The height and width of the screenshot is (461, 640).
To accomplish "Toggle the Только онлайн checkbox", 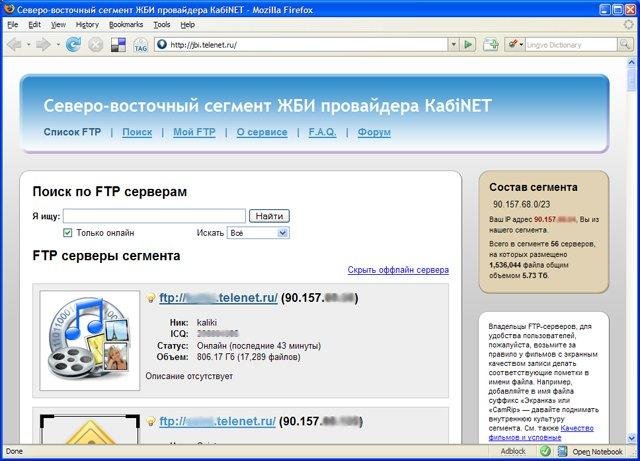I will (x=67, y=233).
